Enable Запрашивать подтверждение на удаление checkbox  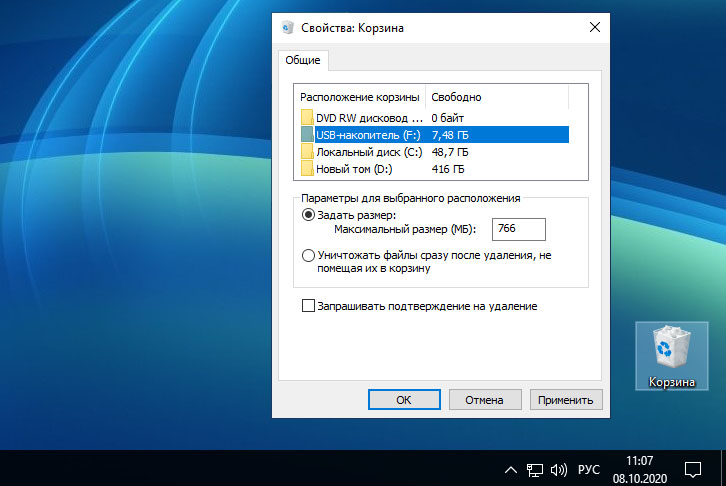[308, 306]
